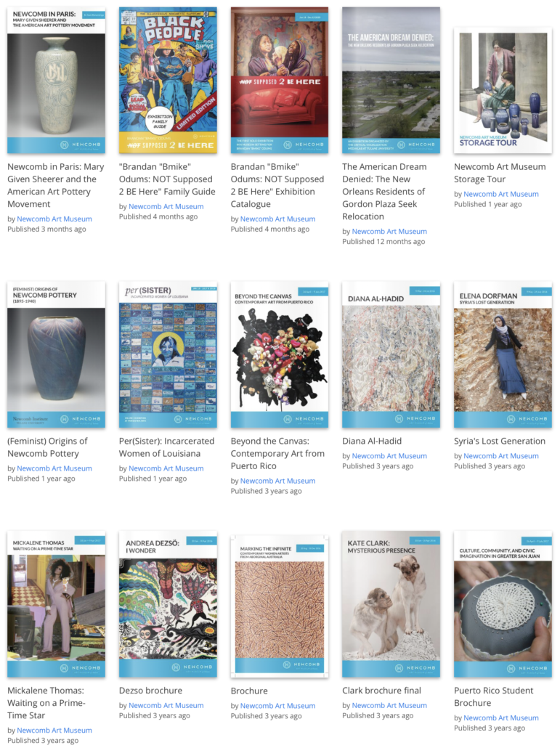Click the Diana Al-Hadid cover thumbnail
Screen dimensions: 560x748
click(391, 354)
